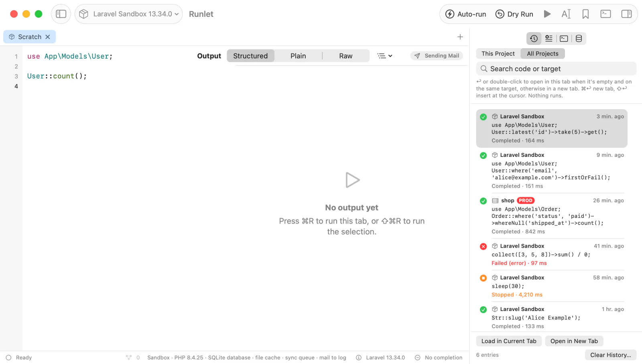The image size is (642, 364).
Task: Toggle Auto-run mode
Action: point(466,14)
